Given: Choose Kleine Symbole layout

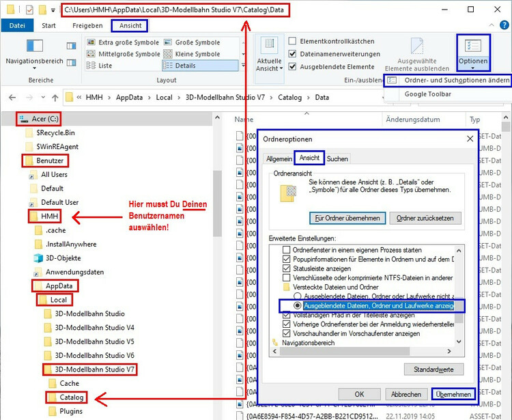Looking at the screenshot, I should (x=192, y=54).
